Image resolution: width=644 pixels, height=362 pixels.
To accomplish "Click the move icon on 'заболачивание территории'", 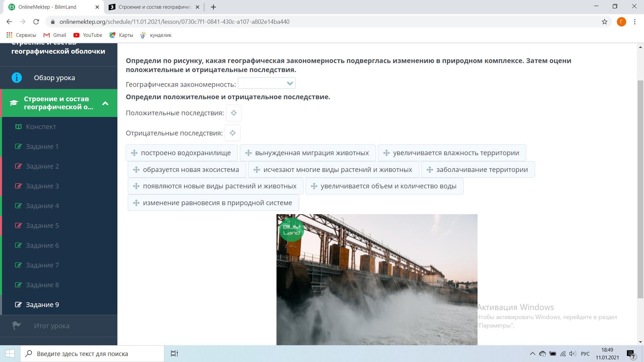I will click(x=430, y=170).
